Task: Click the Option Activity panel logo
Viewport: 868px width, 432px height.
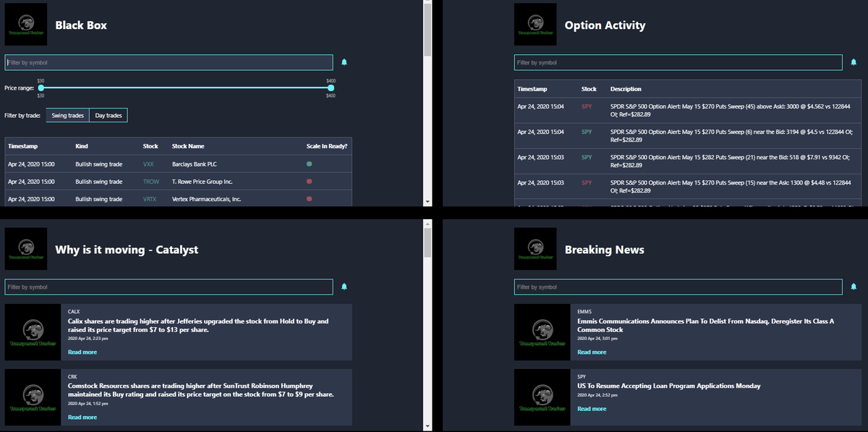Action: click(535, 25)
